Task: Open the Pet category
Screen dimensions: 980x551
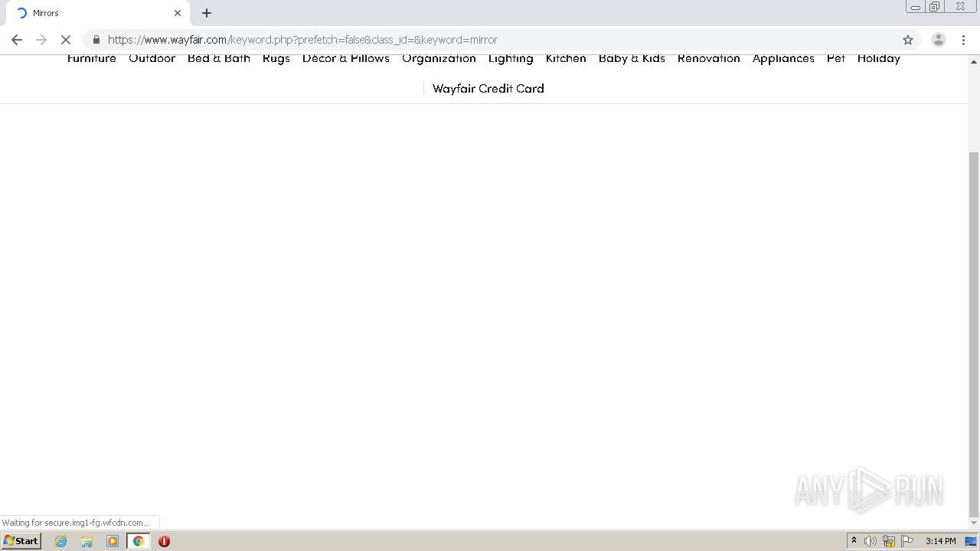Action: 836,58
